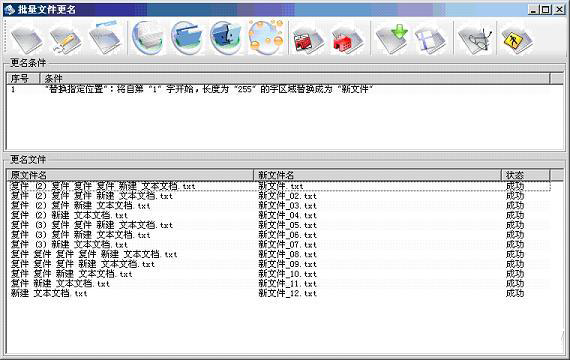
Task: Select file 复件 复件 新建 文本文档.txt
Action: (71, 274)
